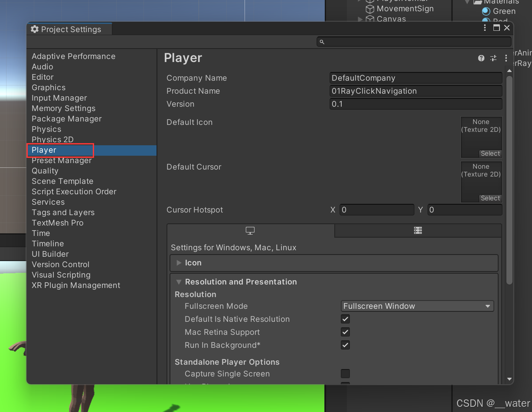Screen dimensions: 532x412
Task: Open the Player preset selector icon
Action: (x=493, y=58)
